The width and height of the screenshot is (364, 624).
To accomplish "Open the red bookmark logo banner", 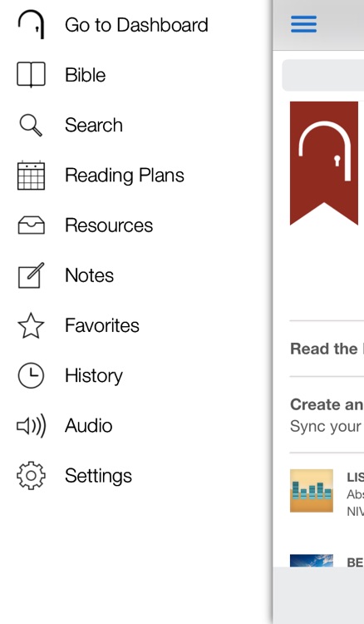I will point(324,163).
